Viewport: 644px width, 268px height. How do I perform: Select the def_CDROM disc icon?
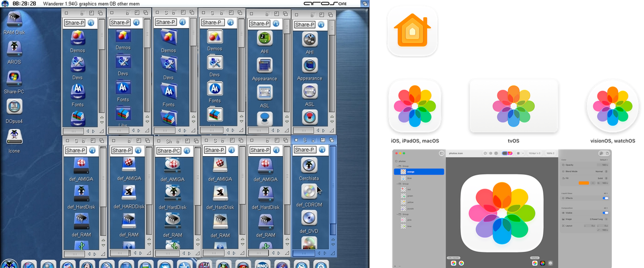(x=309, y=191)
